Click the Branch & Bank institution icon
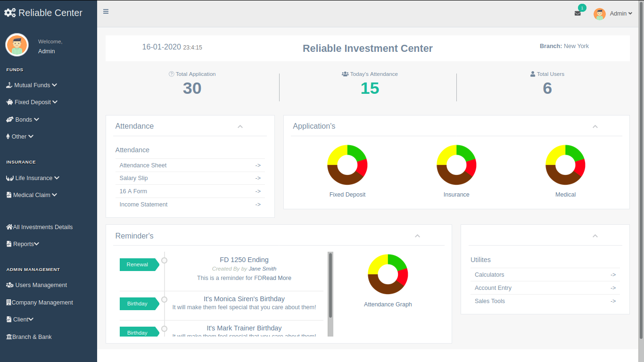Image resolution: width=644 pixels, height=362 pixels. coord(9,337)
